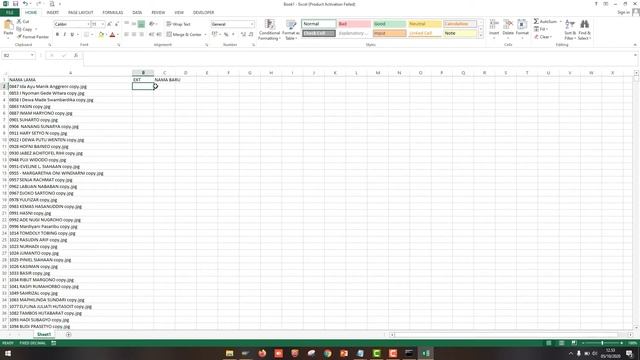Open Conditional Formatting menu

pyautogui.click(x=269, y=29)
